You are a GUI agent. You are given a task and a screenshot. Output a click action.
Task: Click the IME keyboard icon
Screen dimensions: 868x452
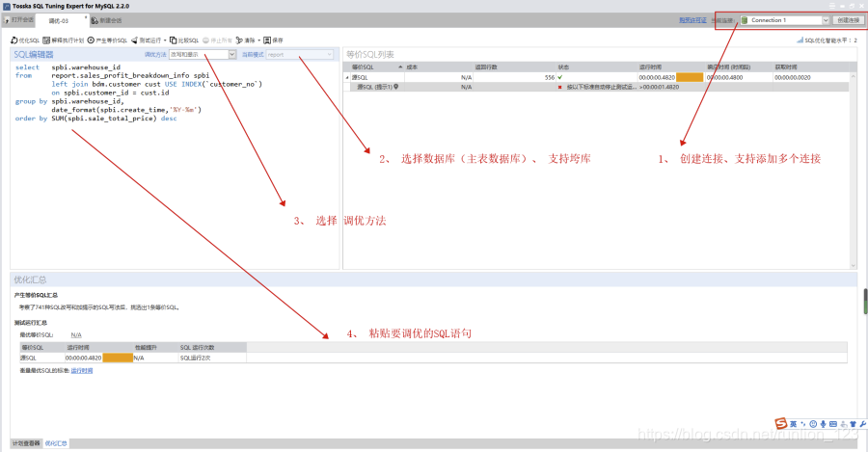point(833,424)
